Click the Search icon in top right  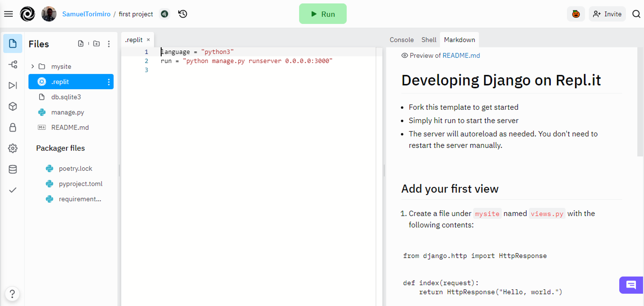[636, 14]
